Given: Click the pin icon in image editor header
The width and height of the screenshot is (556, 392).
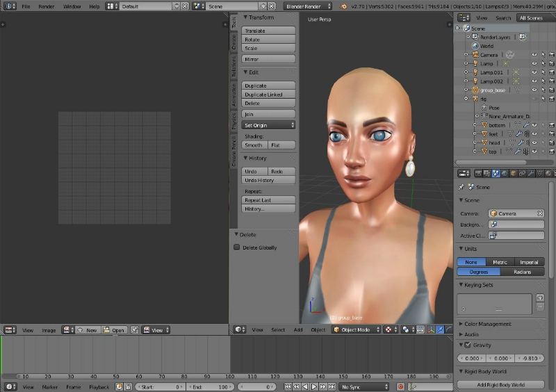Looking at the screenshot, I should [135, 330].
